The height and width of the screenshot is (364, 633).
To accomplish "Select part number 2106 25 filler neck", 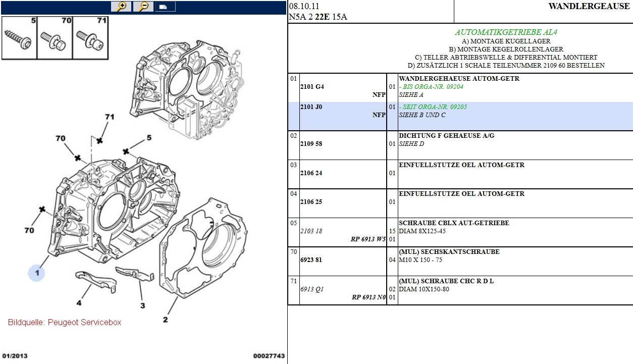I will pos(312,202).
